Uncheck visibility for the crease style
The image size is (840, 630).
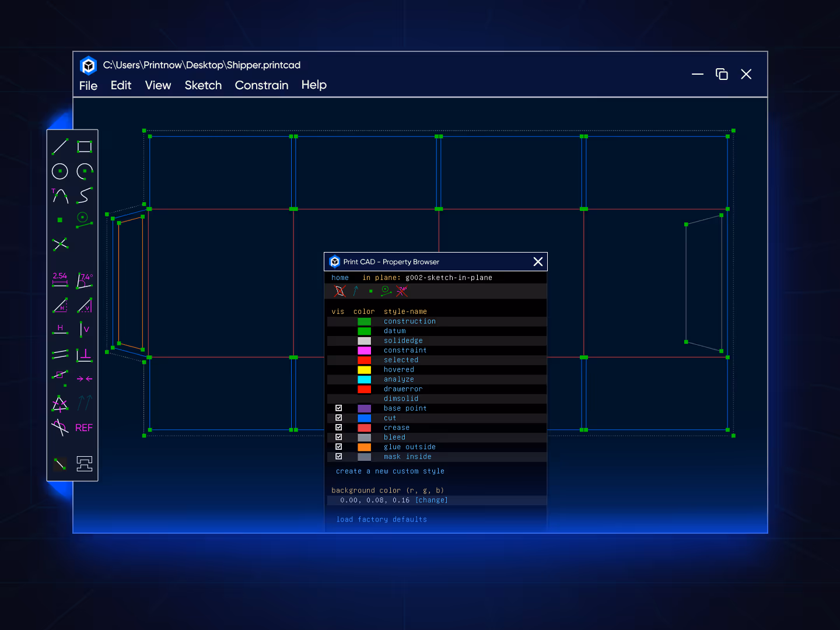click(339, 427)
